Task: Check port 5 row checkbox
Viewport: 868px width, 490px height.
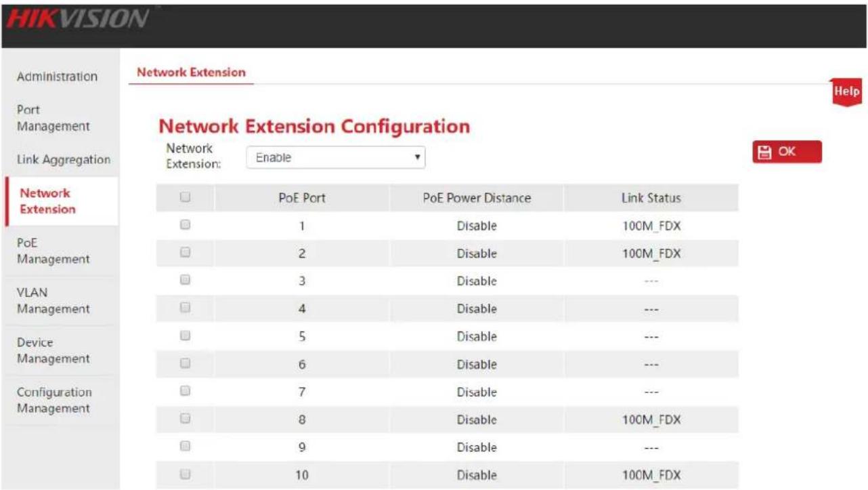Action: pyautogui.click(x=185, y=335)
